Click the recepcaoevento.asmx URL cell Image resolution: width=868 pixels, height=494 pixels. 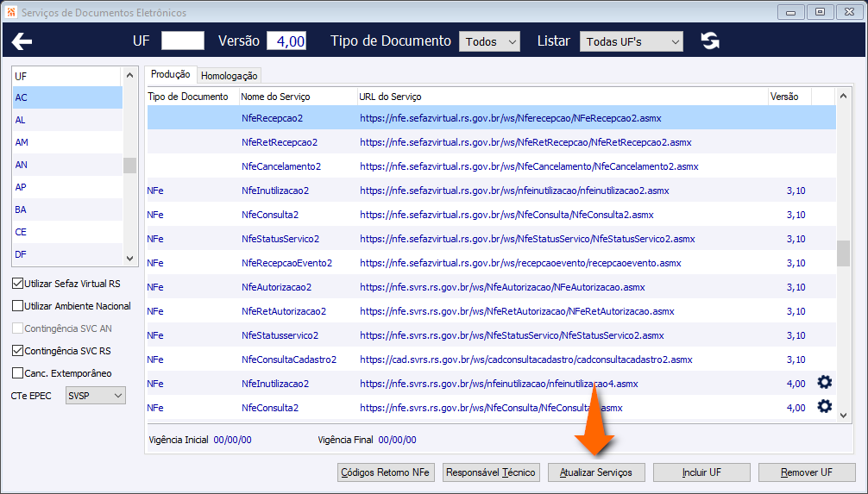point(520,263)
